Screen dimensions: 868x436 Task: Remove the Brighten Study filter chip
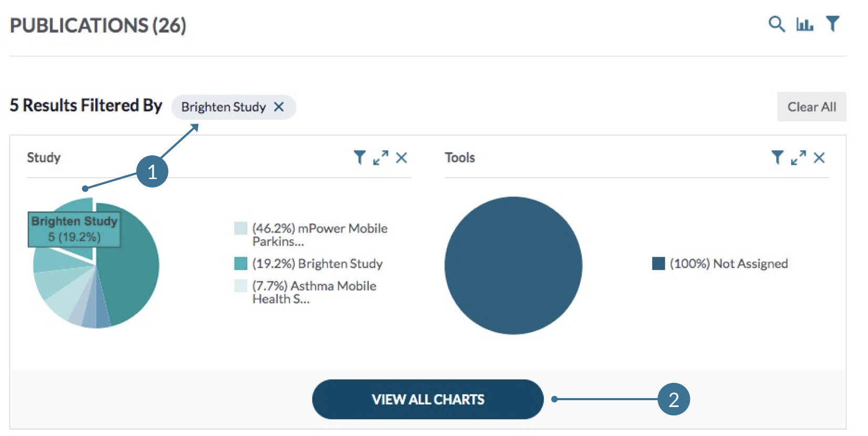279,107
